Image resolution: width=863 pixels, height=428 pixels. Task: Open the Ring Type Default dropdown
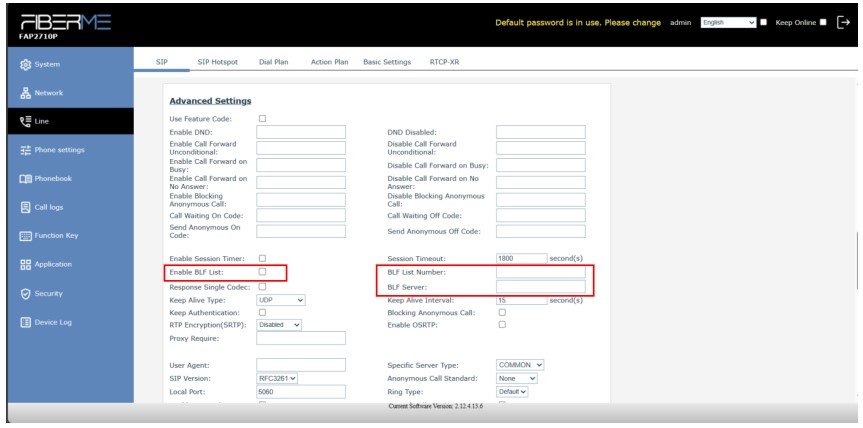[512, 392]
